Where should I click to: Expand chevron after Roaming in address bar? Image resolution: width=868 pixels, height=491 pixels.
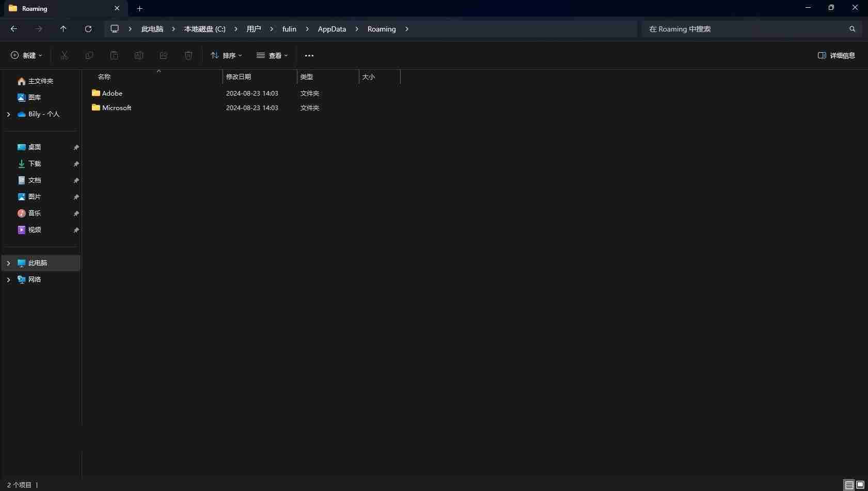[407, 29]
